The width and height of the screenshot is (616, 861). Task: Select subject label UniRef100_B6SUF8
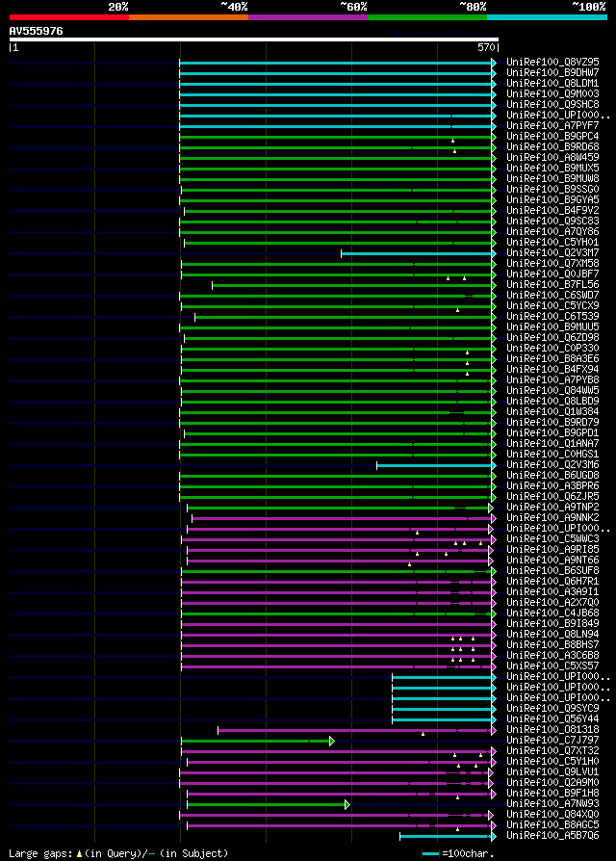(552, 571)
